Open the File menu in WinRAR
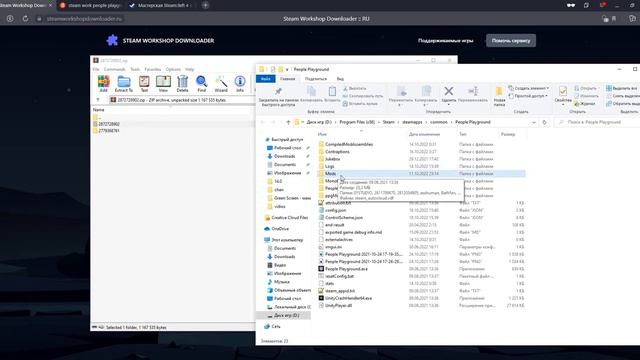The image size is (640, 360). coord(96,69)
